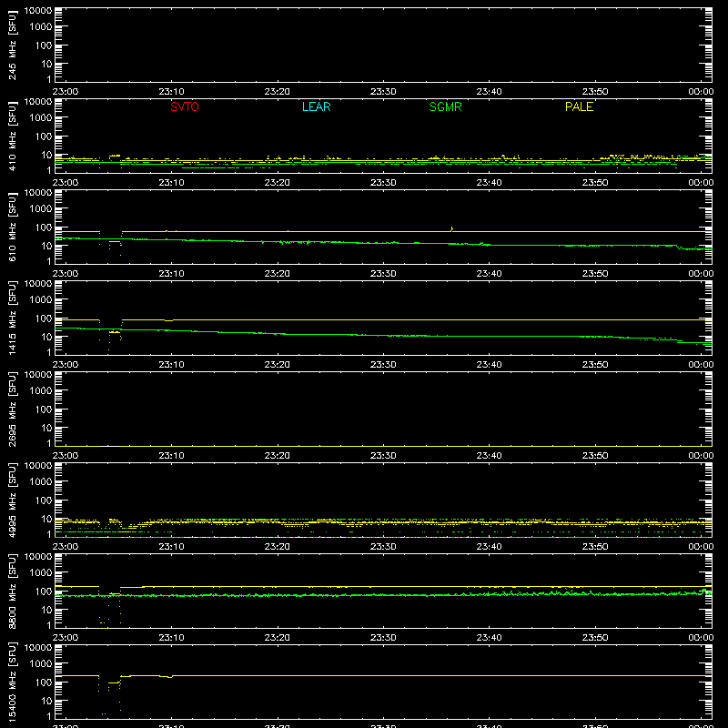The width and height of the screenshot is (728, 728).
Task: Select the 15400 MHz [SFU] axis title
Action: tap(12, 682)
